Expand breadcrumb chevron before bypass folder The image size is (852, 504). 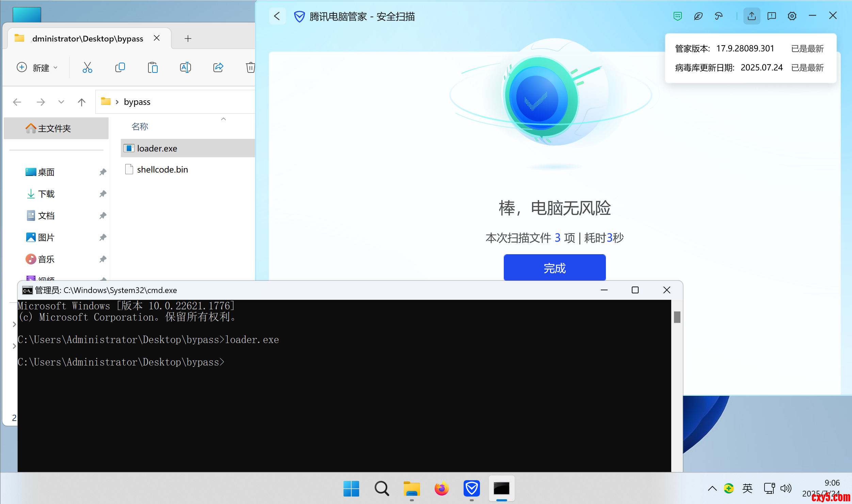[x=117, y=102]
